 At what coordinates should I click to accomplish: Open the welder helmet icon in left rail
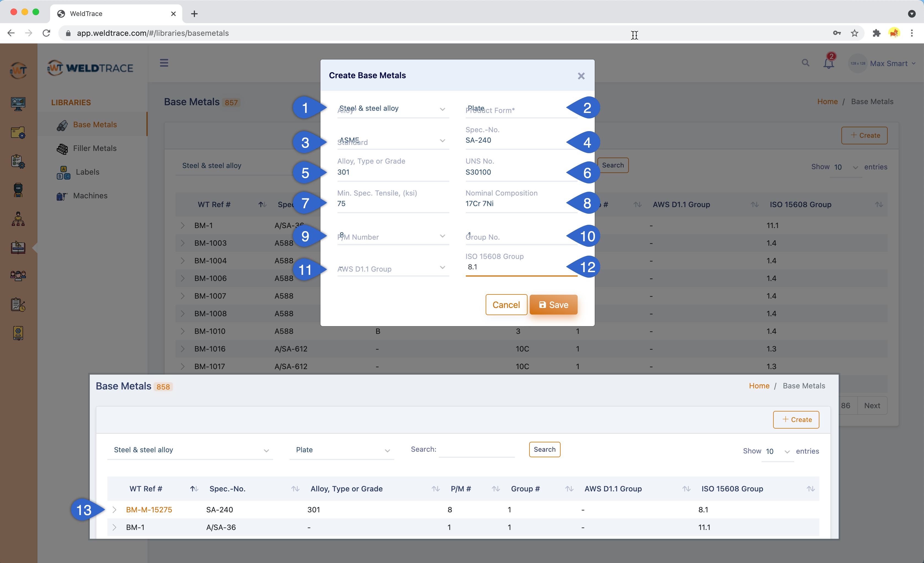18,190
